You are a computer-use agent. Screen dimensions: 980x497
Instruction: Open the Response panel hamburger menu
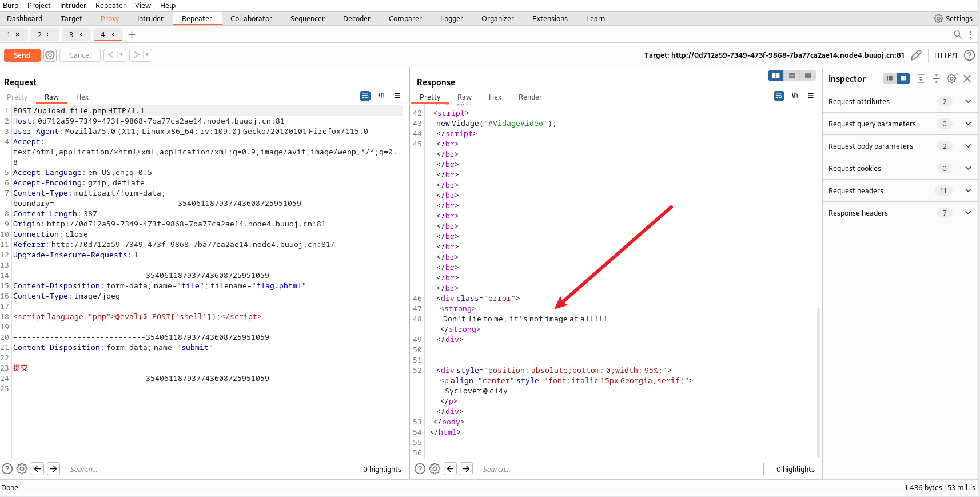(x=811, y=96)
